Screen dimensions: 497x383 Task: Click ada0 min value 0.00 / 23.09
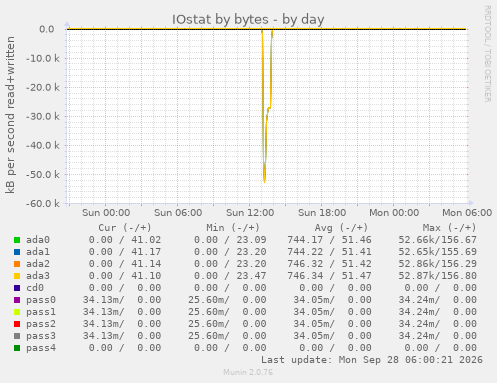click(230, 240)
